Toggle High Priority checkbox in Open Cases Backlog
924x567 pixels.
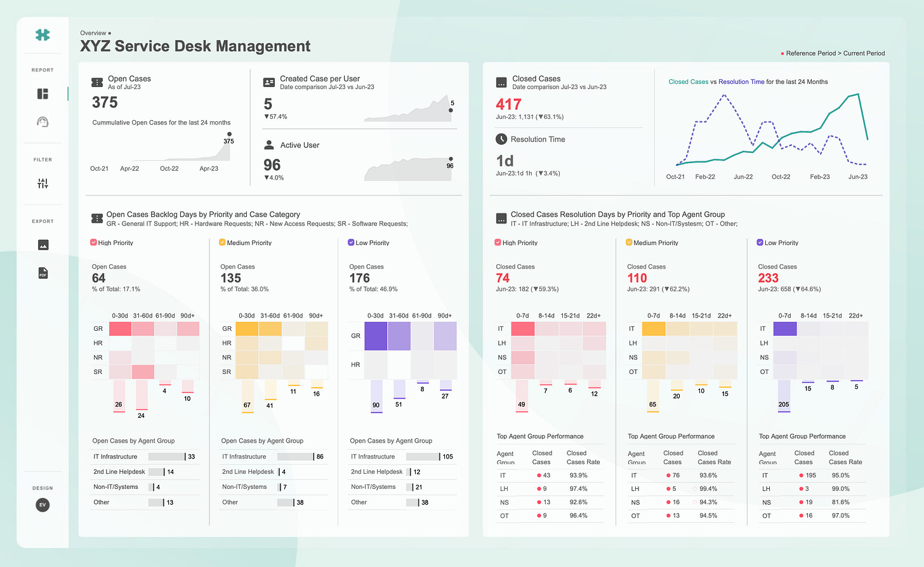coord(93,243)
